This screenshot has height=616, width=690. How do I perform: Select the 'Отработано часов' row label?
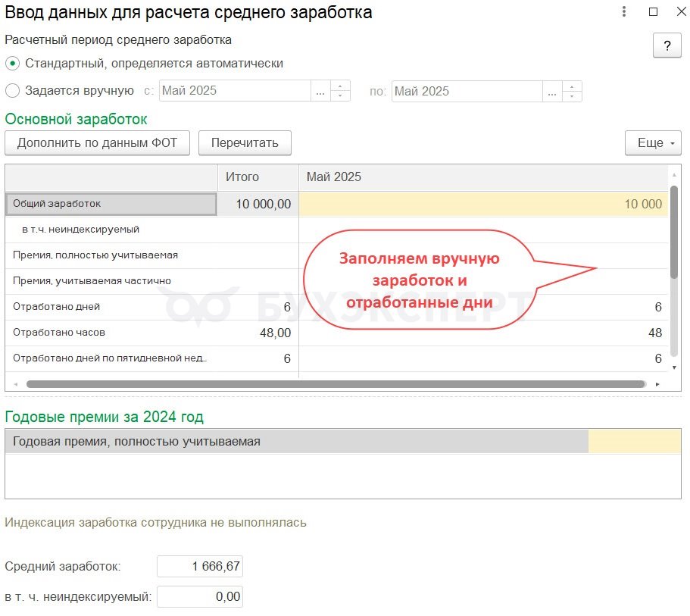click(x=59, y=333)
